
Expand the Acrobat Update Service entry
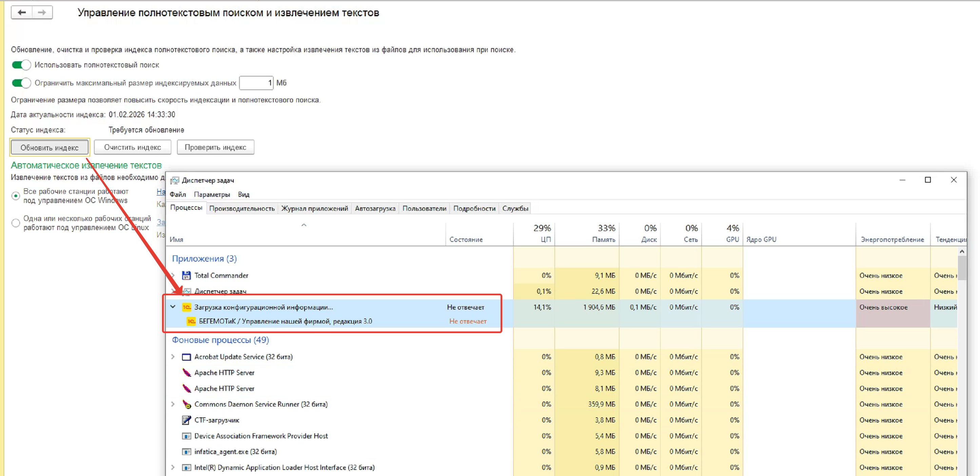coord(173,357)
